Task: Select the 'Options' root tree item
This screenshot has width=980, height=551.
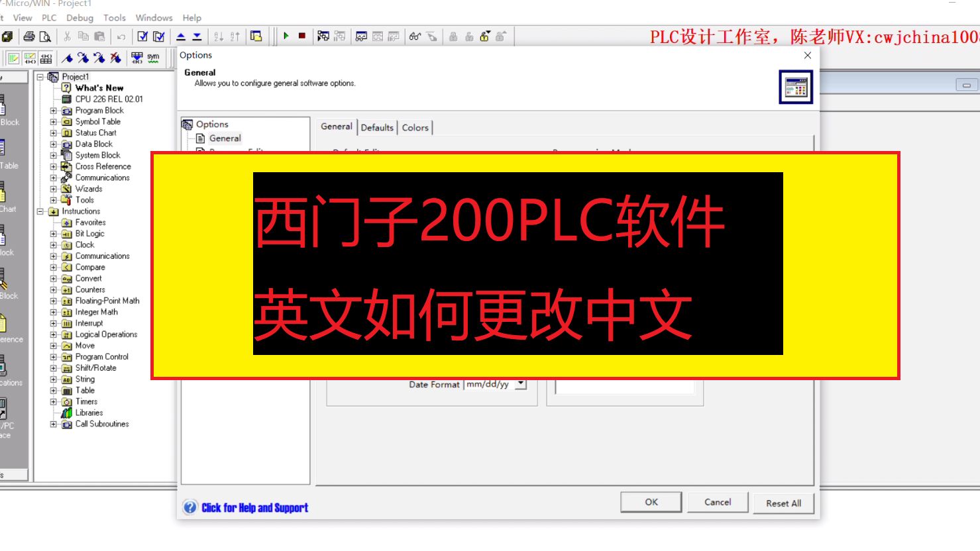Action: tap(212, 125)
